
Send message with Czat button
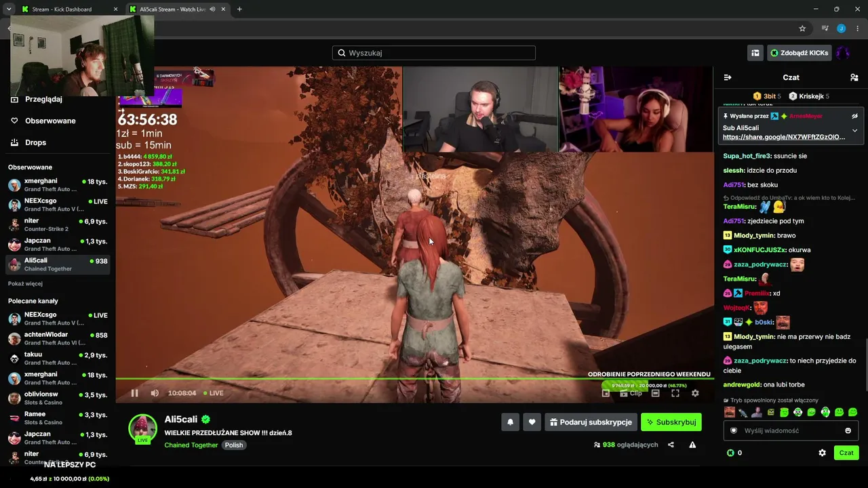click(846, 453)
